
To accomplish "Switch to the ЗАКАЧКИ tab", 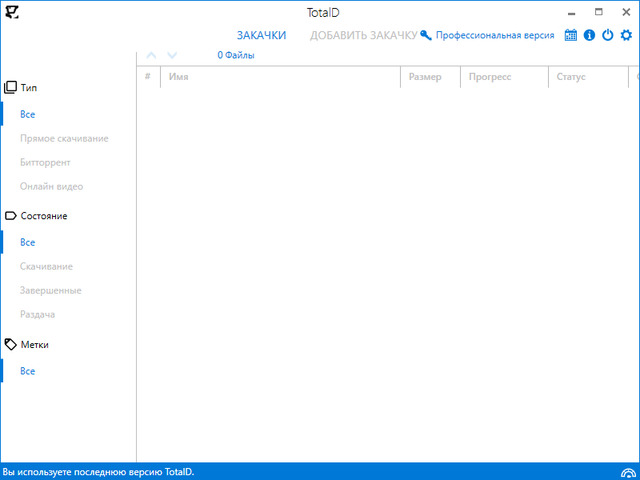I will click(261, 36).
